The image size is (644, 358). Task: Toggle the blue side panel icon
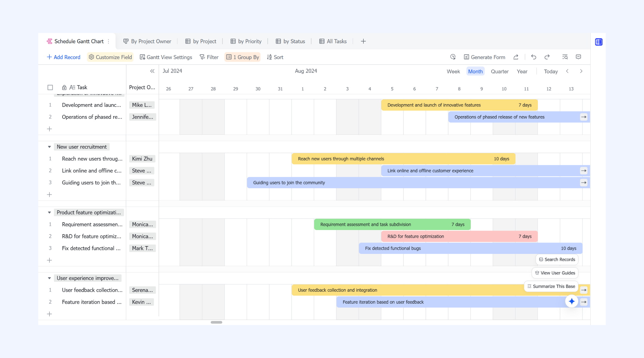(599, 42)
